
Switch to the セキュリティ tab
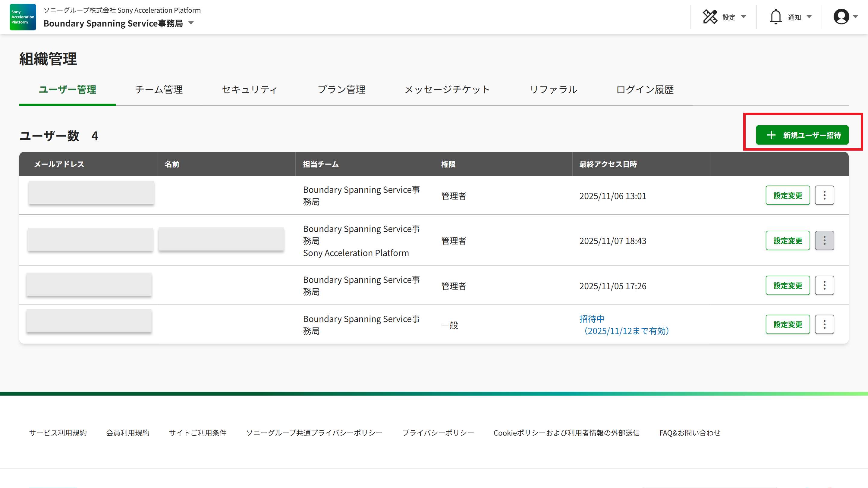(250, 89)
